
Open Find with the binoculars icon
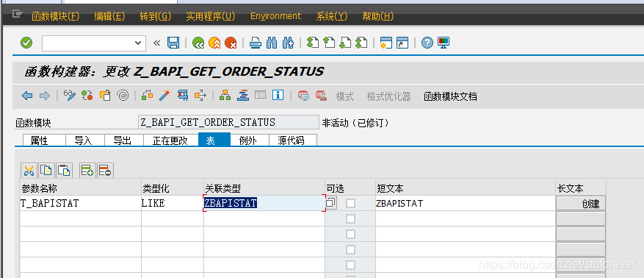coord(272,43)
